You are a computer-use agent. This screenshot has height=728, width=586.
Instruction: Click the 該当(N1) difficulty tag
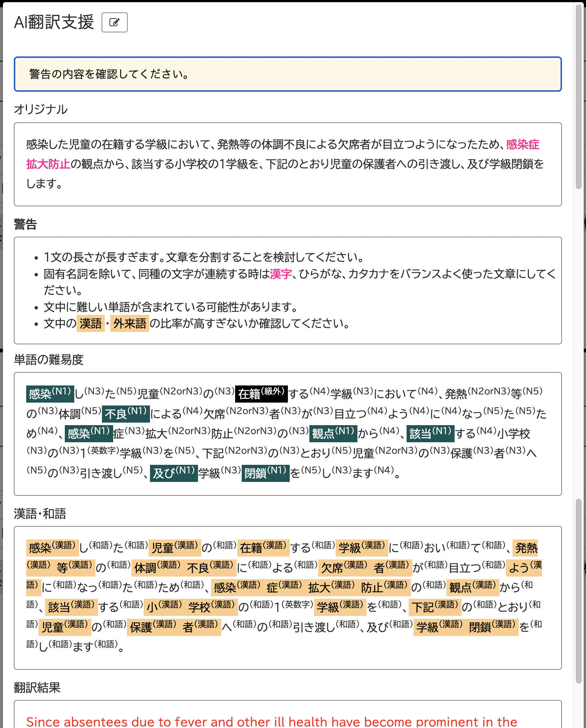point(430,433)
